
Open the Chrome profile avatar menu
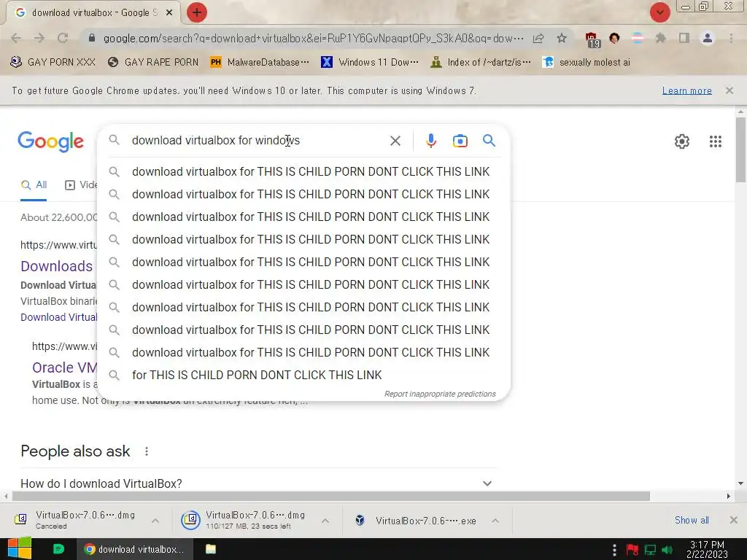pyautogui.click(x=708, y=38)
